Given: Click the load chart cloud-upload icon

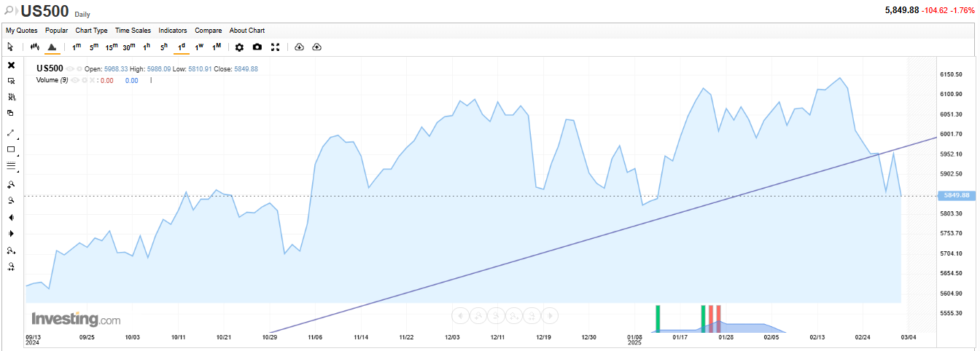Looking at the screenshot, I should (316, 47).
